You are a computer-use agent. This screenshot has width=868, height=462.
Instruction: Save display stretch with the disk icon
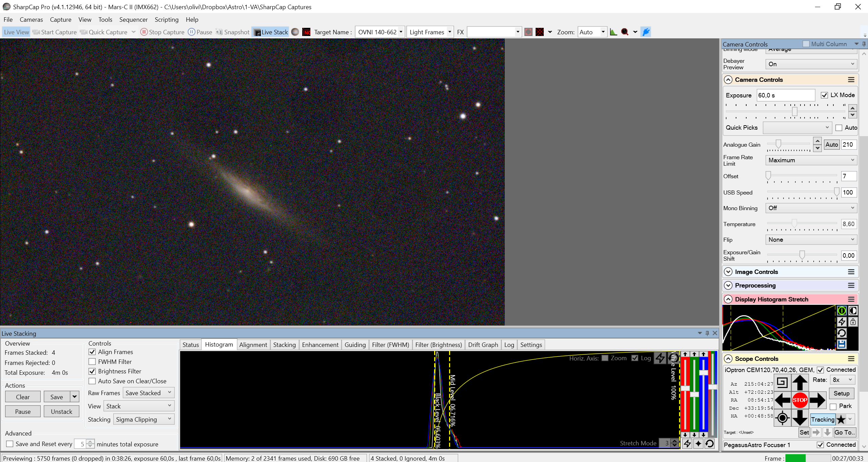click(842, 344)
